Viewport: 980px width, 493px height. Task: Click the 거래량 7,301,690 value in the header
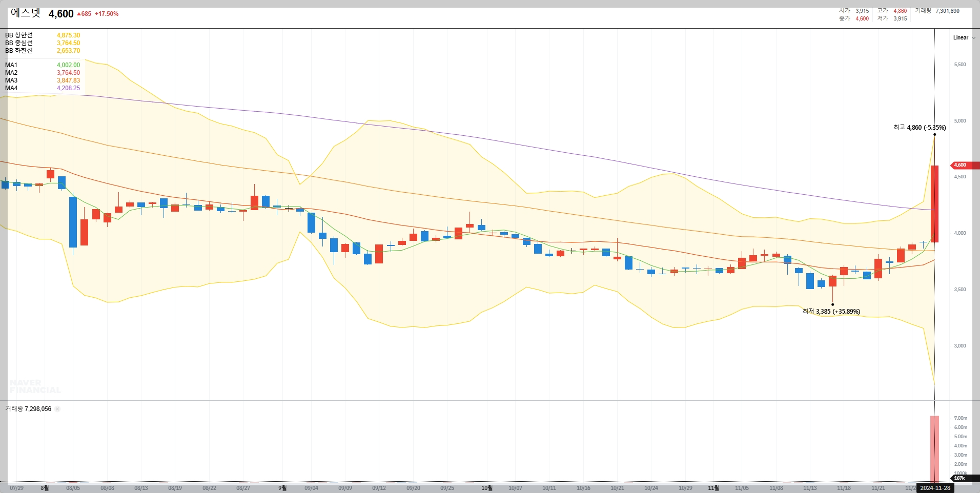pyautogui.click(x=937, y=11)
